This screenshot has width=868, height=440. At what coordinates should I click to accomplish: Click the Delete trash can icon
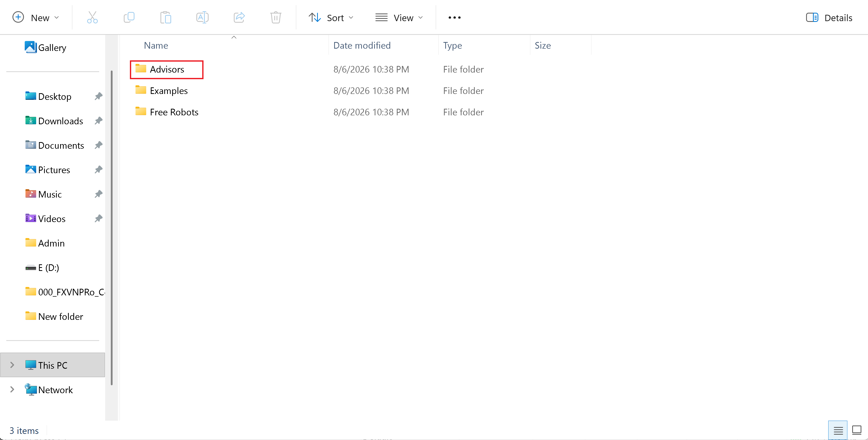click(276, 18)
